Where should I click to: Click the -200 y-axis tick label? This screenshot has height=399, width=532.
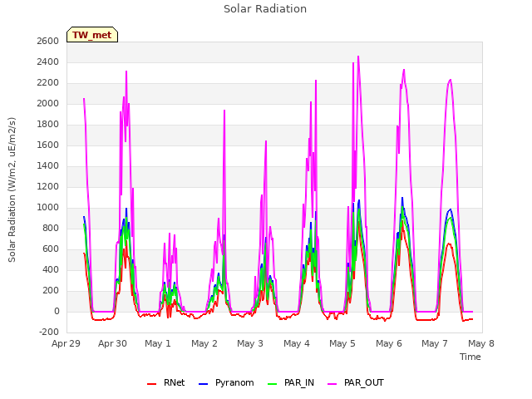[x=49, y=332]
